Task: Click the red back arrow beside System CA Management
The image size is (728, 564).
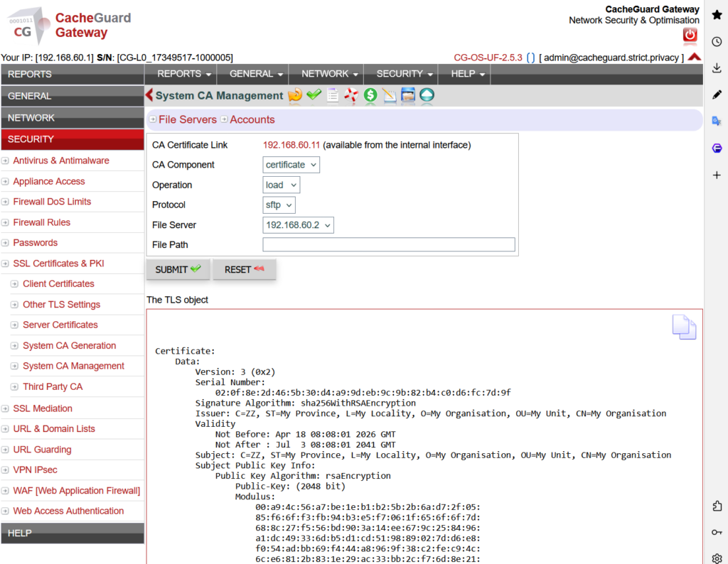Action: pos(148,95)
